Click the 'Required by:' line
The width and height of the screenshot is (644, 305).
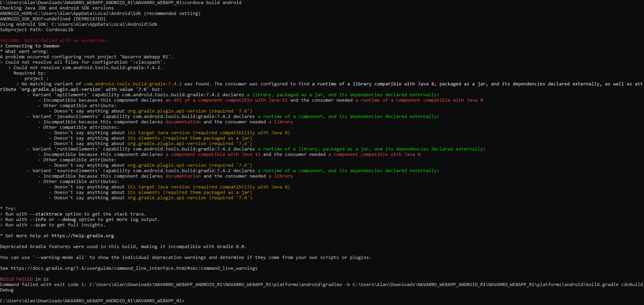tap(30, 73)
